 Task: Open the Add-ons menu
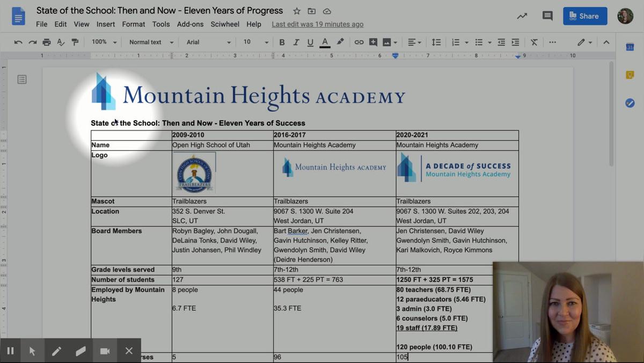point(191,24)
